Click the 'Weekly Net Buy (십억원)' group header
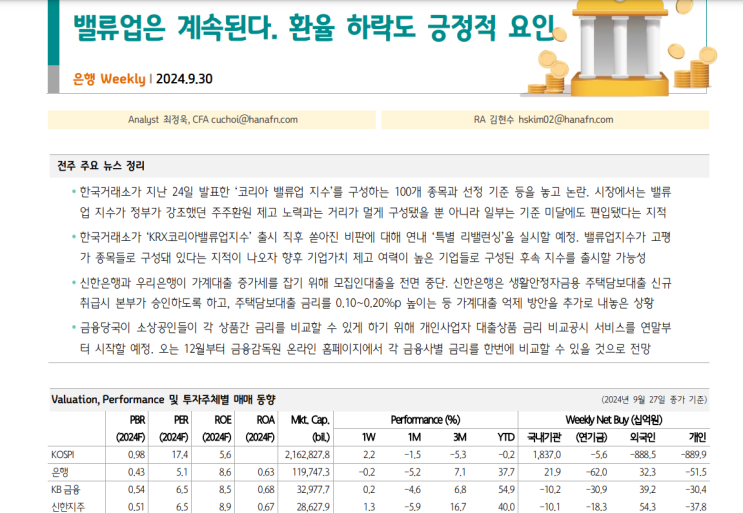The width and height of the screenshot is (743, 513). pyautogui.click(x=614, y=420)
